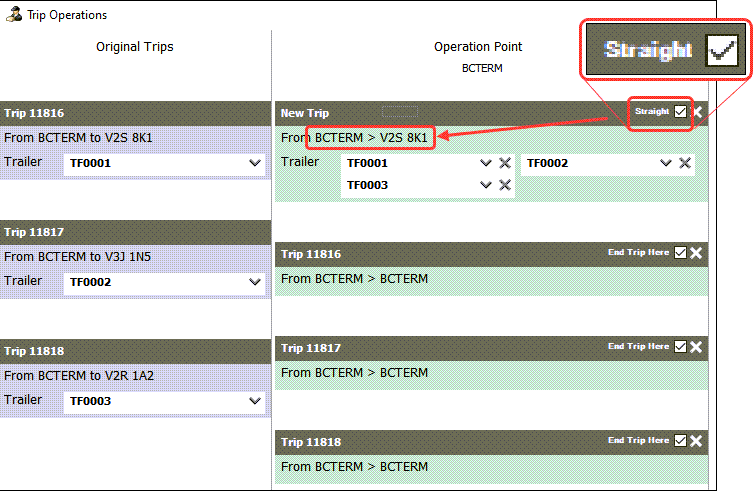Remove trailer TF0003 from the New Trip
Viewport: 753px width, 491px height.
(x=505, y=185)
